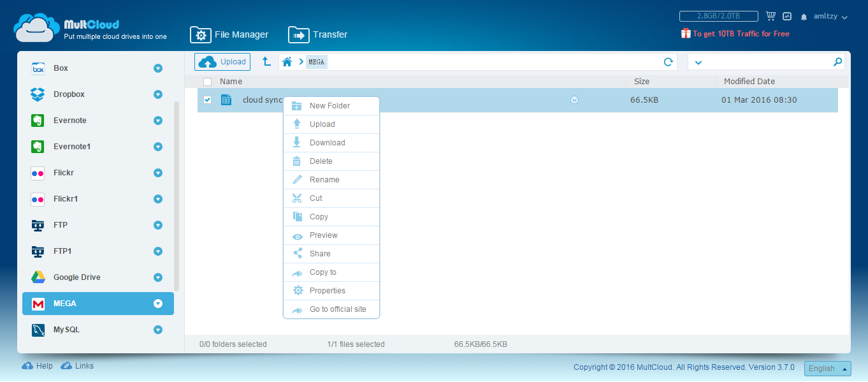Expand the Dropbox drive dropdown arrow
Viewport: 868px width, 382px height.
click(x=158, y=94)
